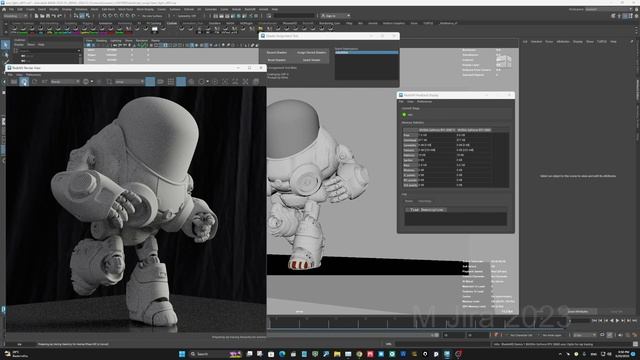Click the last icon in Render View toolbar
The height and width of the screenshot is (360, 640).
point(256,82)
